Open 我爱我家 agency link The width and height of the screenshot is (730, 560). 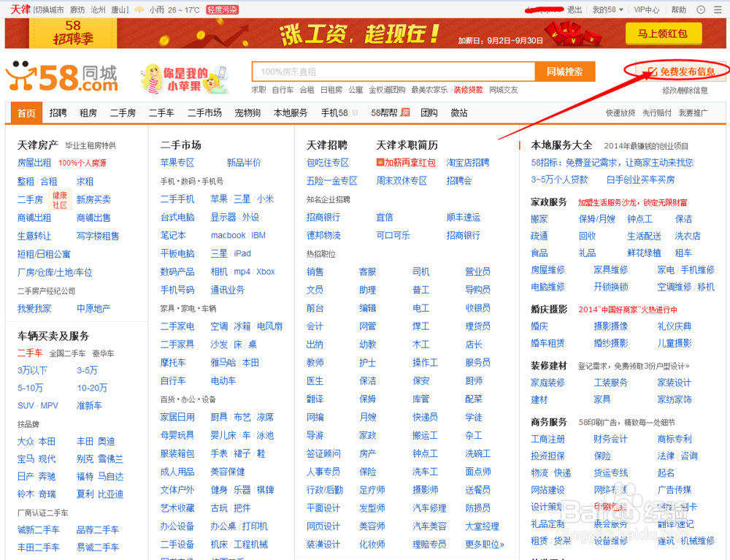pos(34,309)
